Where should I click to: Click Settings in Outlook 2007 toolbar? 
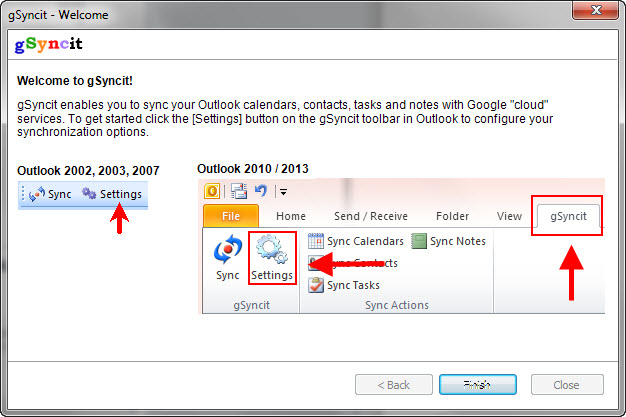[112, 194]
